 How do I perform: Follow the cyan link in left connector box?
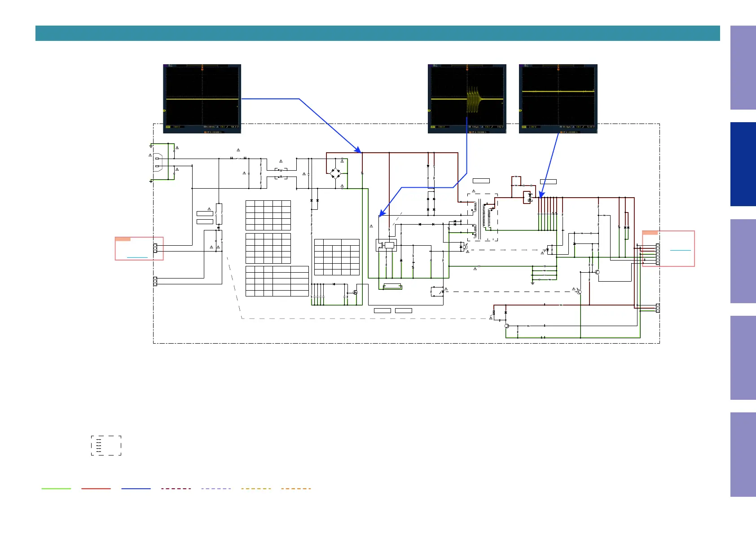pyautogui.click(x=137, y=257)
